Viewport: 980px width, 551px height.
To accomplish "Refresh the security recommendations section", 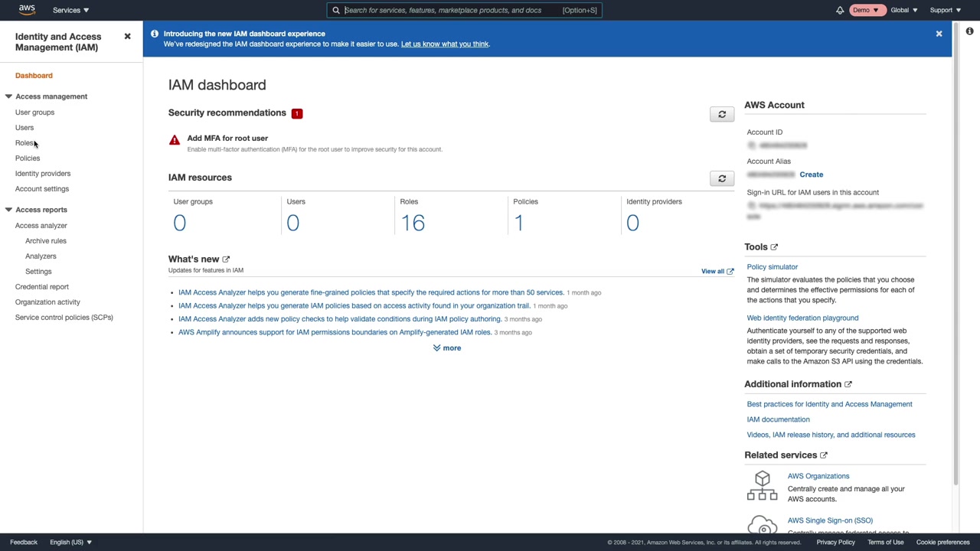I will pos(722,114).
